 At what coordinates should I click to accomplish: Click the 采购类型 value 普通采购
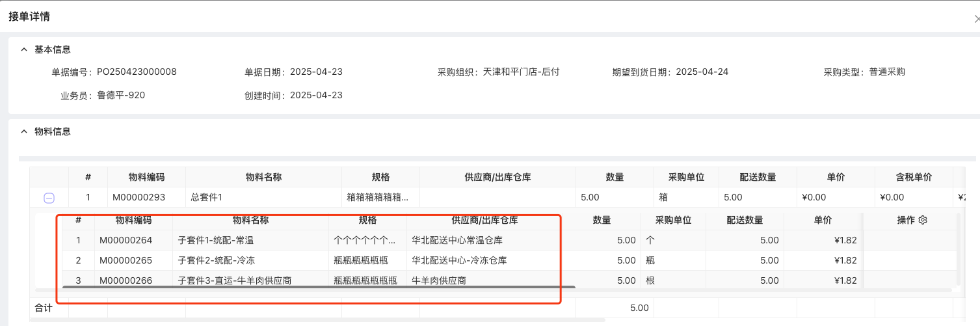coord(887,72)
